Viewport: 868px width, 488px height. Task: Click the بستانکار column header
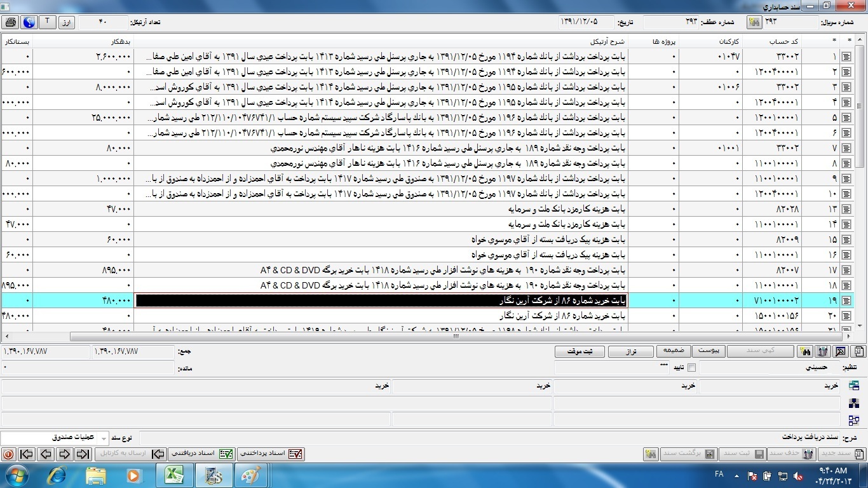tap(17, 41)
